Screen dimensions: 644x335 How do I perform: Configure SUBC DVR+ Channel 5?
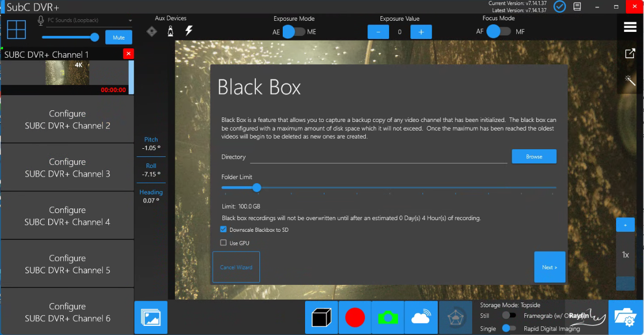[67, 264]
